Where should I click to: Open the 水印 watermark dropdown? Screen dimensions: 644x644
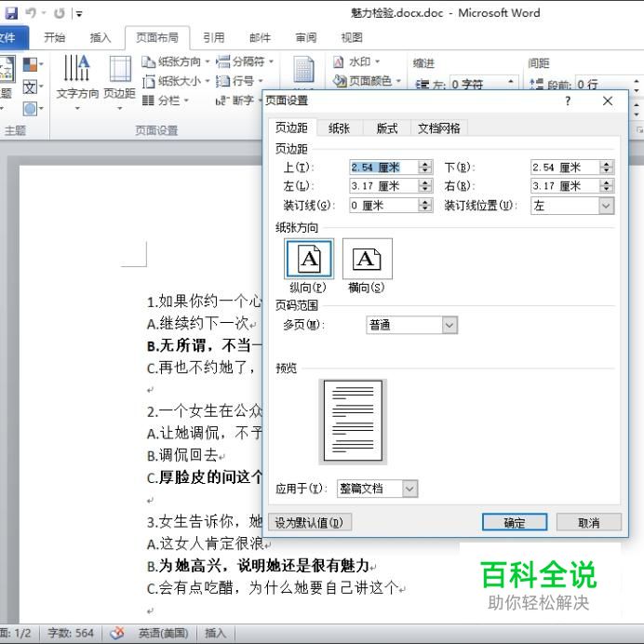(356, 61)
